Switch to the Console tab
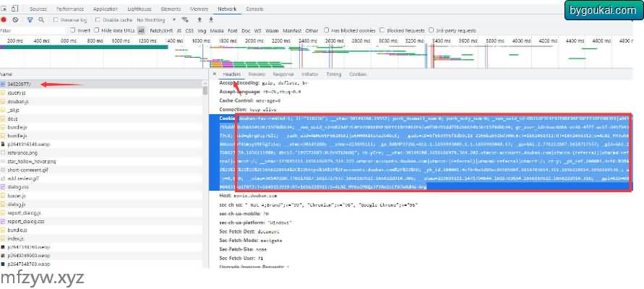Screen dimensions: 644x289 pos(254,9)
